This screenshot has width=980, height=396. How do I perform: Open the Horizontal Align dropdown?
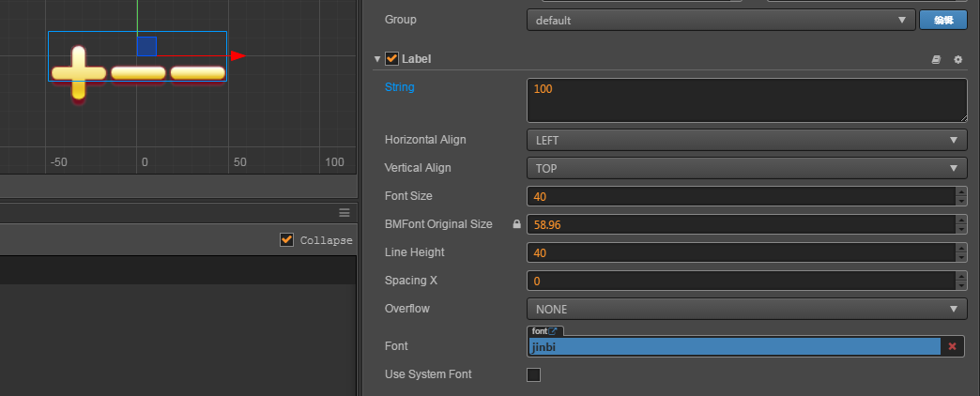click(x=746, y=140)
